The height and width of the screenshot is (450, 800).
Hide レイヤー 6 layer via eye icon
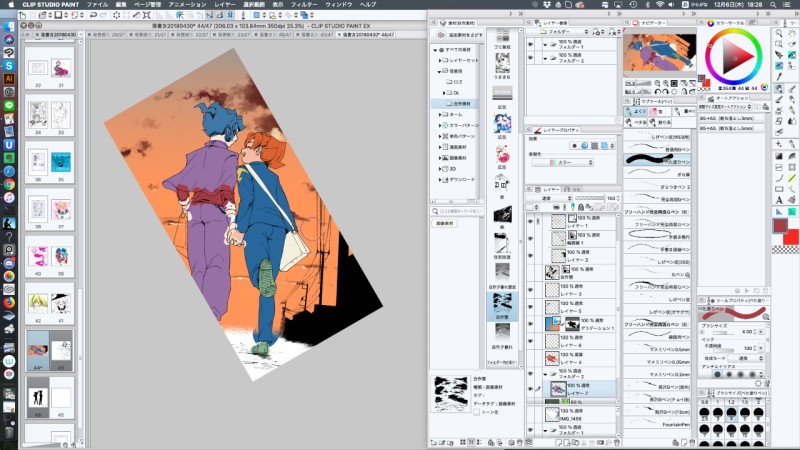(531, 341)
